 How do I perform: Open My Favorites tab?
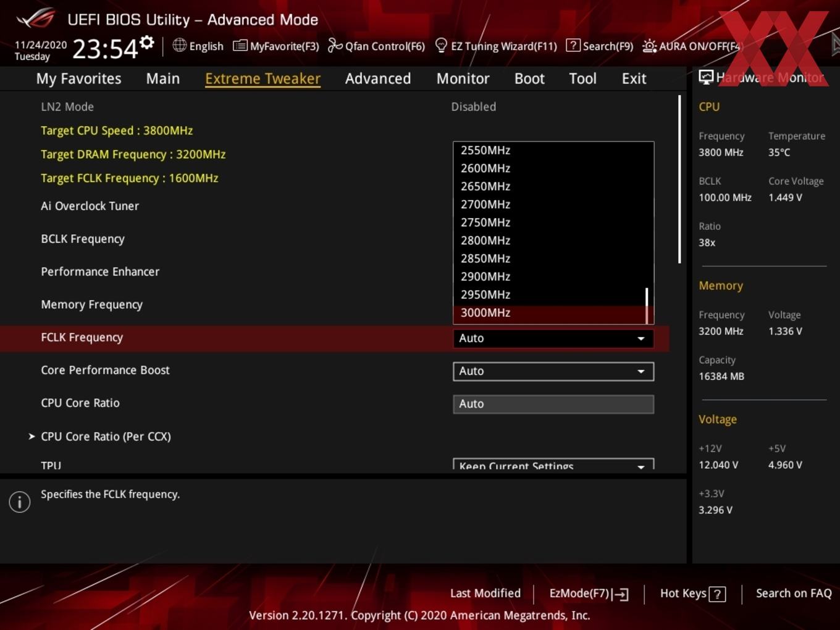tap(78, 78)
